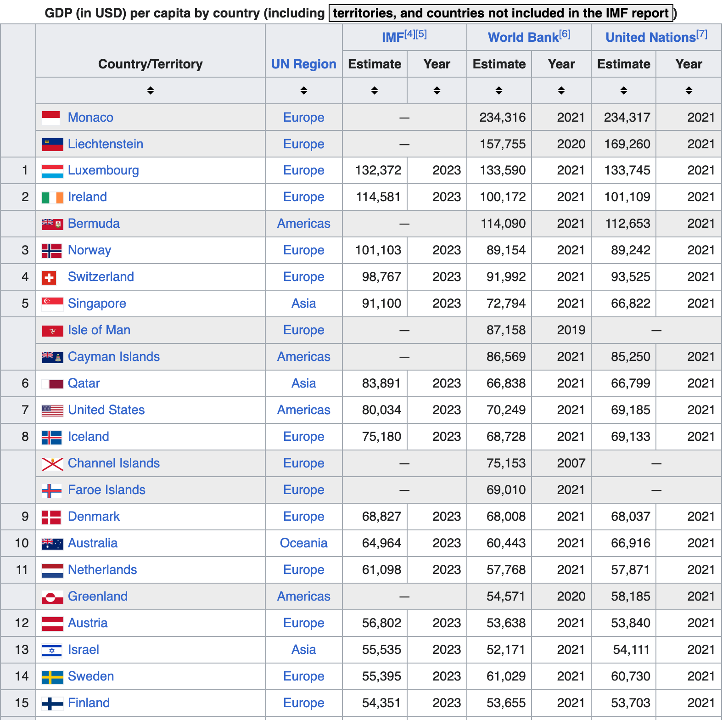The height and width of the screenshot is (720, 728).
Task: Click the Finland flag icon
Action: coord(52,704)
